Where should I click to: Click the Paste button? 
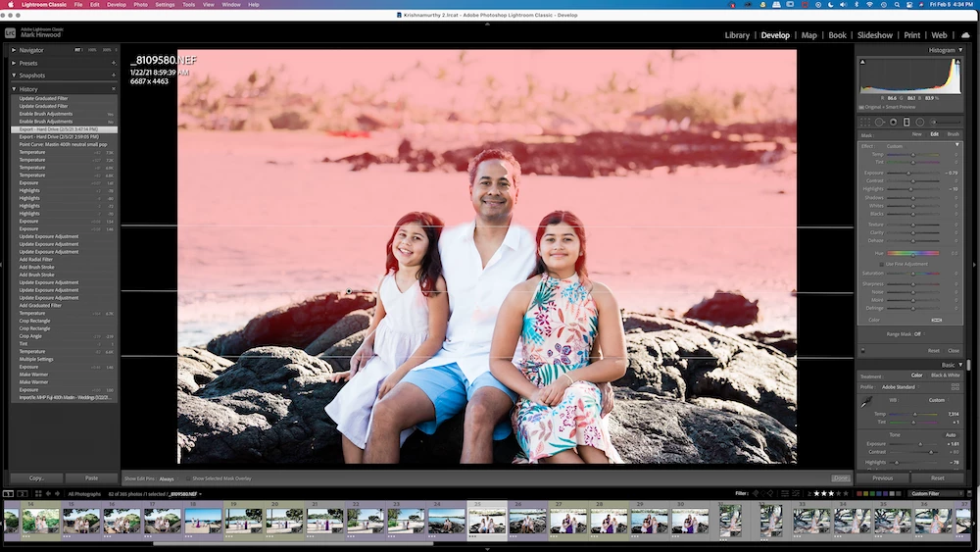(x=92, y=478)
